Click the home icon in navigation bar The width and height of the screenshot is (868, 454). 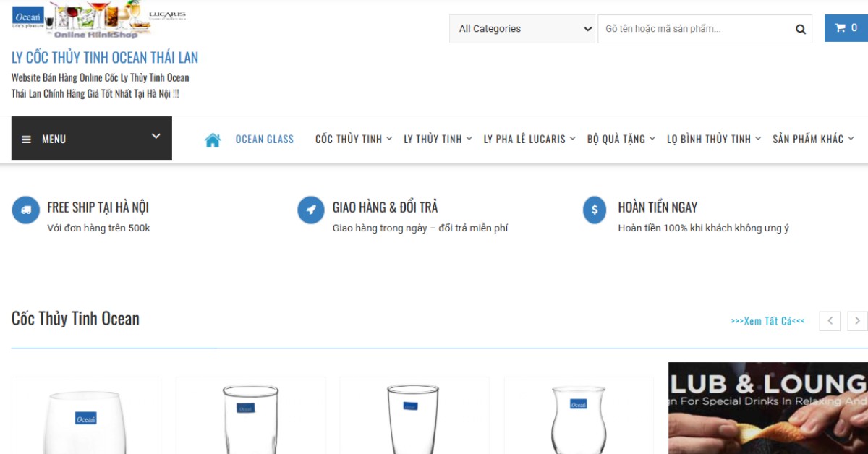(x=213, y=140)
